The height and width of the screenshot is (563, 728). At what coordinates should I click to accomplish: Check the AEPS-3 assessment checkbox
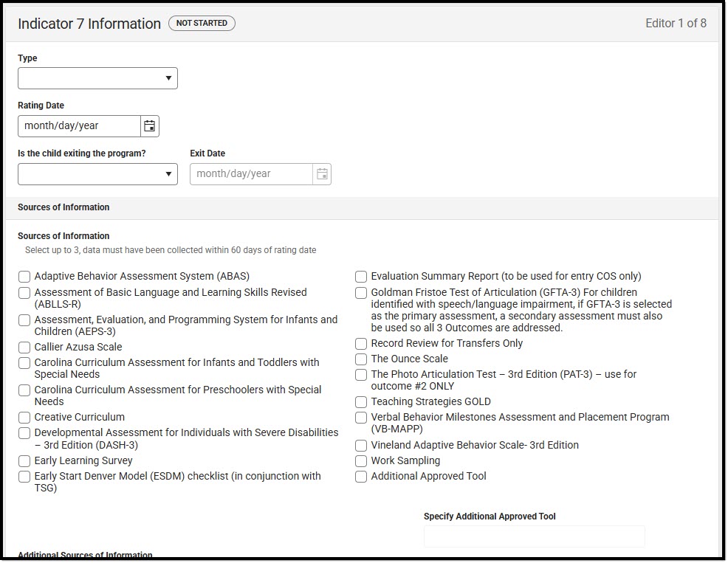(24, 320)
